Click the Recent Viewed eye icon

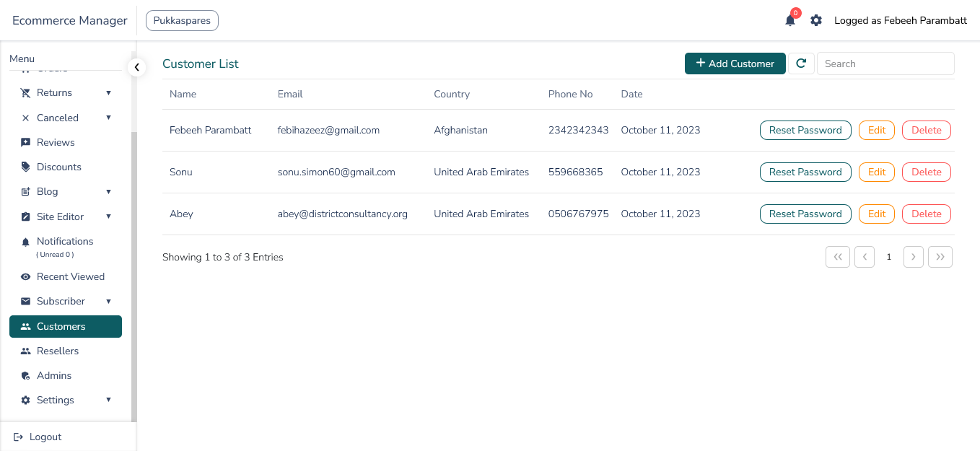tap(26, 276)
